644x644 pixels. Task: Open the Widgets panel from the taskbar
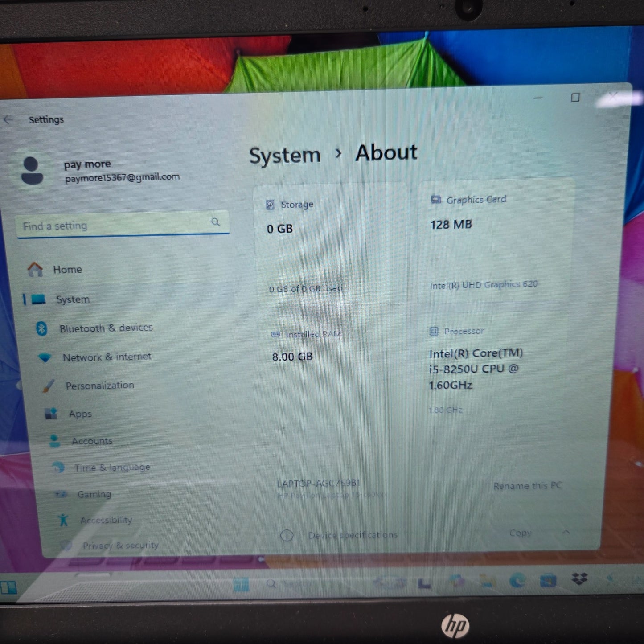click(x=8, y=587)
